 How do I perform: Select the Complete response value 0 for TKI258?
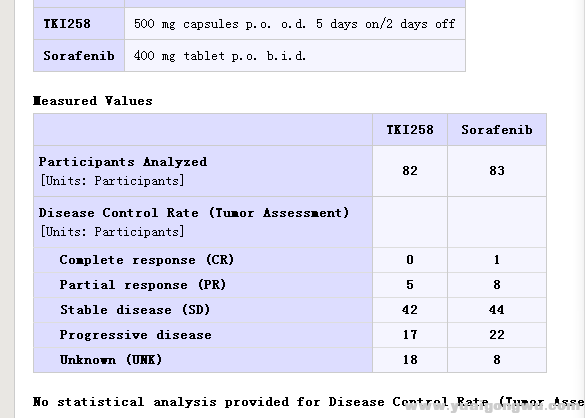pyautogui.click(x=410, y=260)
